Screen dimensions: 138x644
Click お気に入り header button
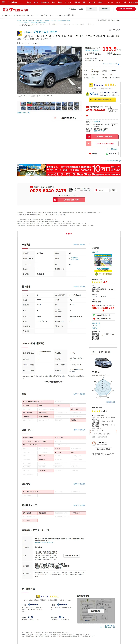point(92,9)
